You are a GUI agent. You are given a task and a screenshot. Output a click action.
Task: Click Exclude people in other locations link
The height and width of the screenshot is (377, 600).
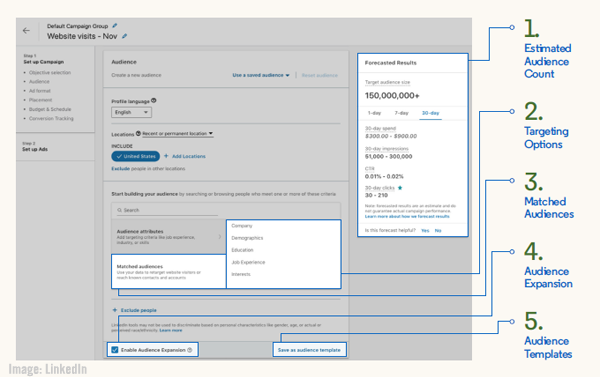pyautogui.click(x=148, y=168)
